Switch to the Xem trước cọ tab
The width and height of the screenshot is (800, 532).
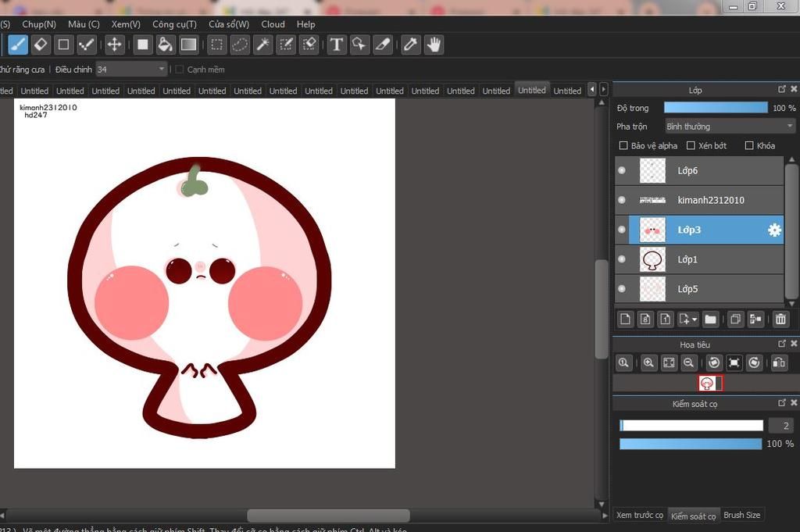tap(640, 515)
